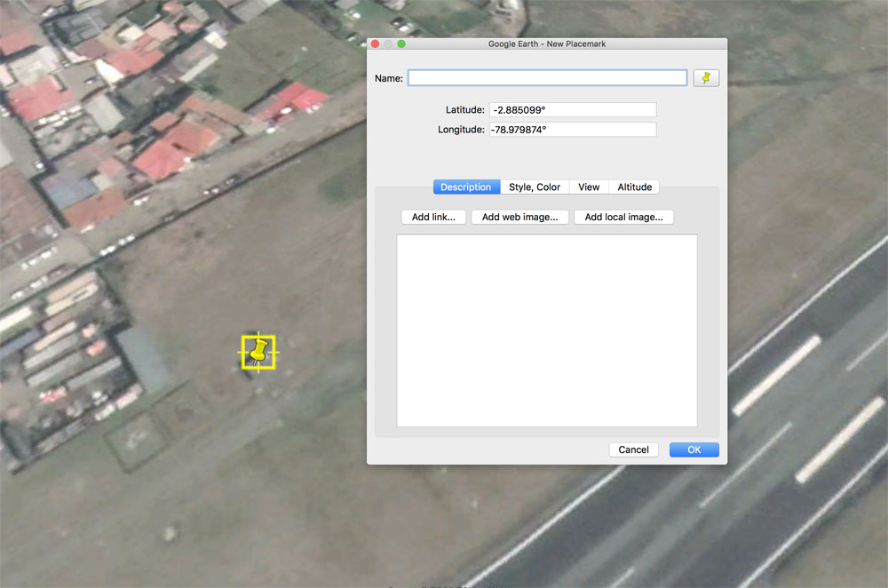Click the Add link... button
The height and width of the screenshot is (588, 888).
(433, 217)
